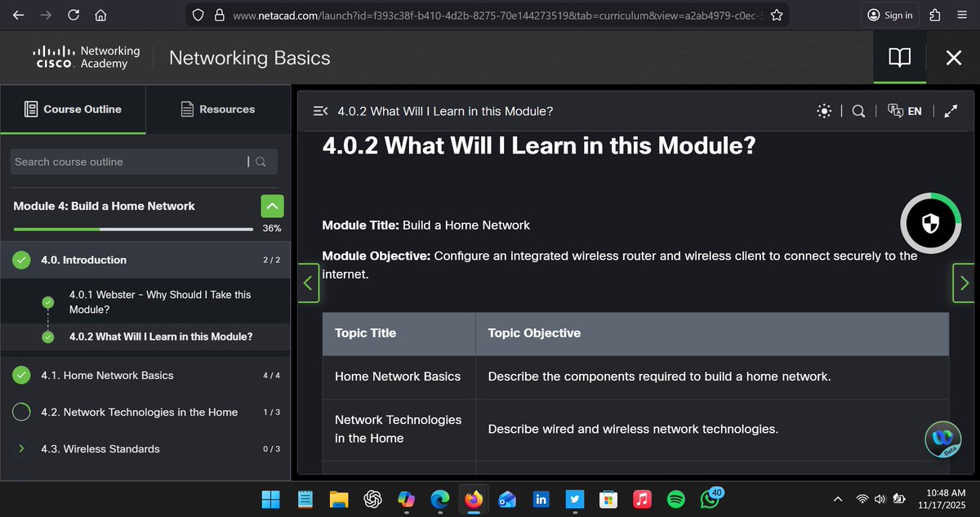This screenshot has width=980, height=517.
Task: Click the Search course outline input field
Action: pyautogui.click(x=122, y=162)
